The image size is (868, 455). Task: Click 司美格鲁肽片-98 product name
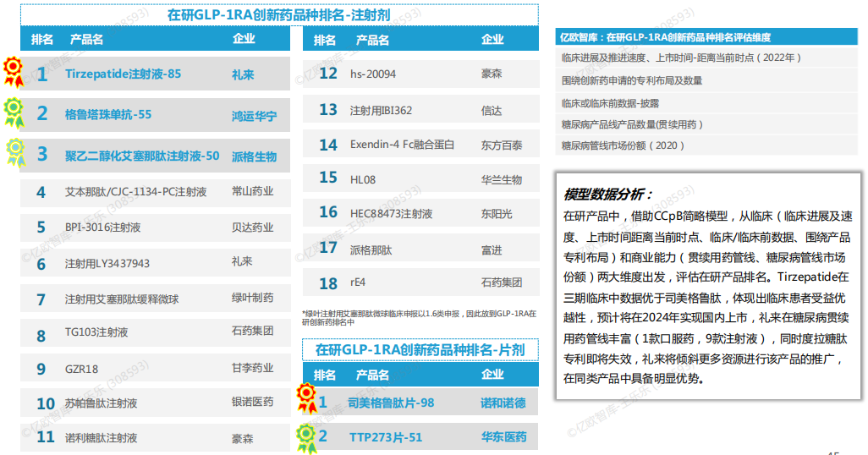[391, 403]
